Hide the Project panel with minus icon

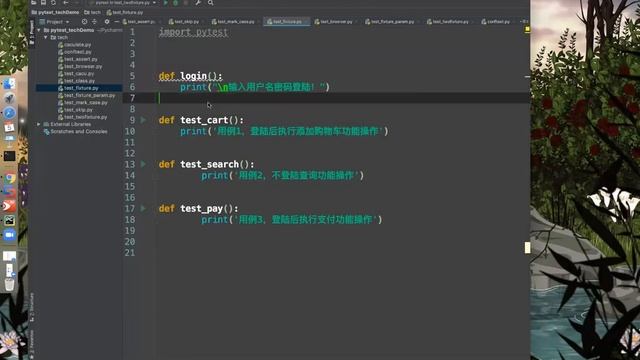pos(117,22)
